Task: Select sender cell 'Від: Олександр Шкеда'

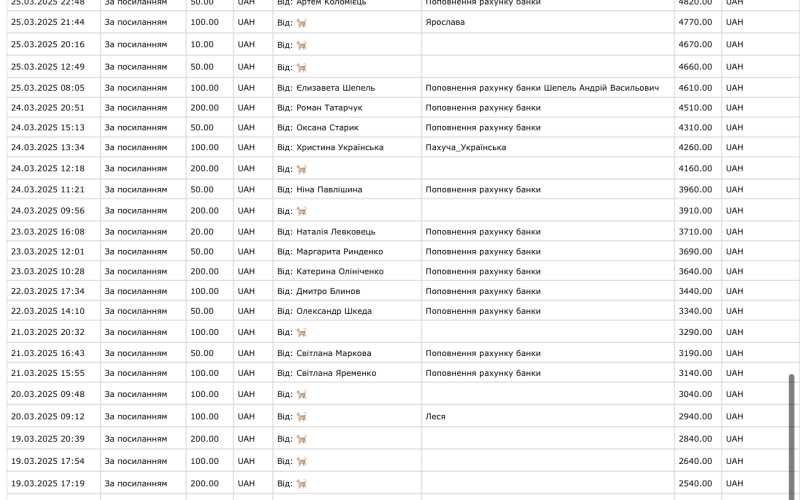Action: [x=347, y=311]
